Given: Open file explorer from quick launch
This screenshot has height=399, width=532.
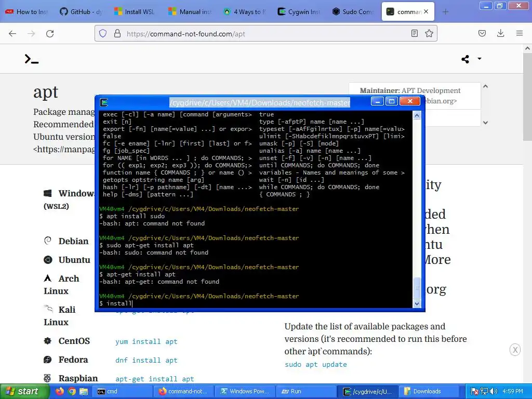Looking at the screenshot, I should 84,392.
